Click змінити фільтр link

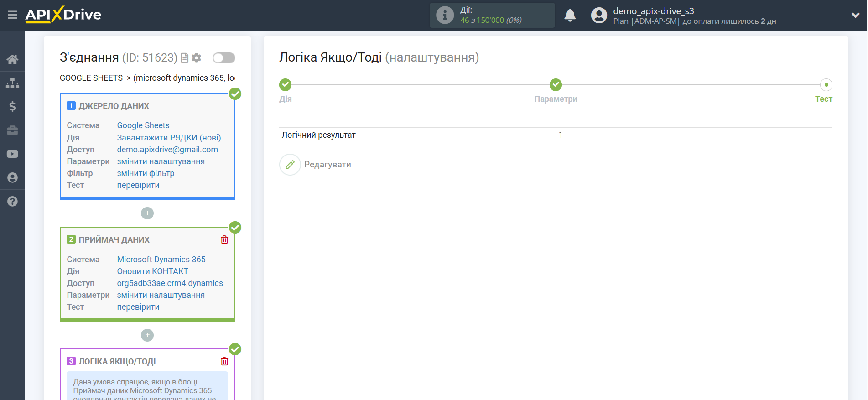click(x=146, y=173)
